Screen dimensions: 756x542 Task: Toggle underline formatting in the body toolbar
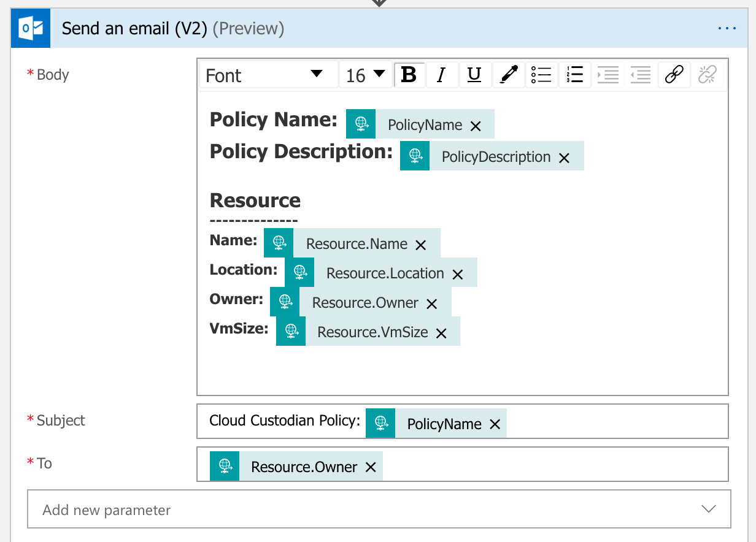pyautogui.click(x=474, y=75)
